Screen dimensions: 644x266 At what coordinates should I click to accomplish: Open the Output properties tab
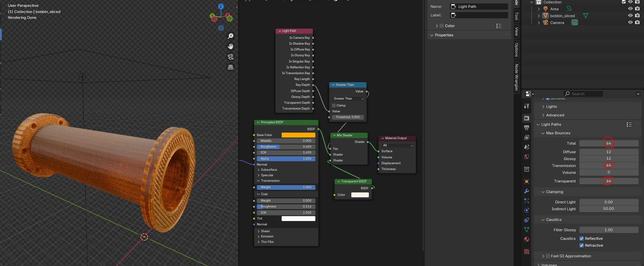(x=527, y=128)
